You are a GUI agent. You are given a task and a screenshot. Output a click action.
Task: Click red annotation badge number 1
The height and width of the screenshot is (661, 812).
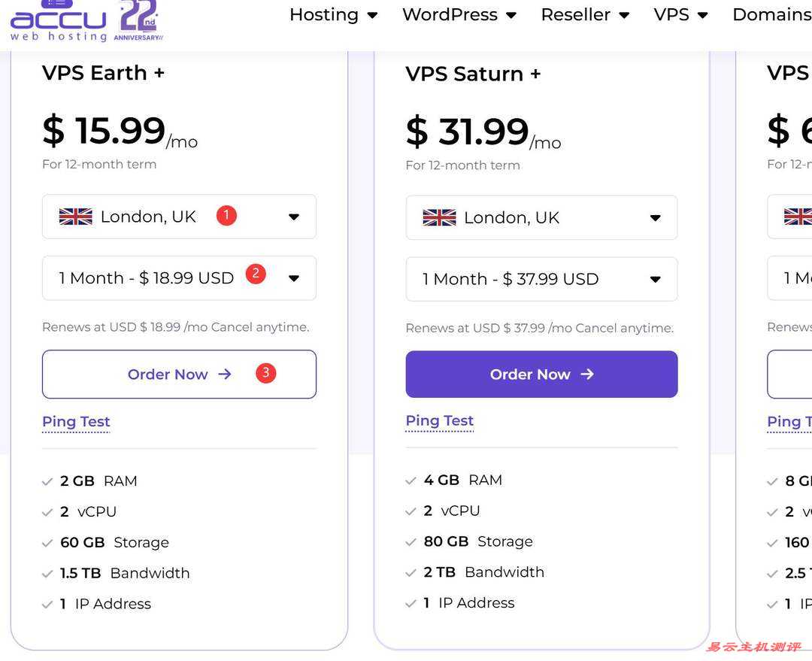[x=226, y=216]
